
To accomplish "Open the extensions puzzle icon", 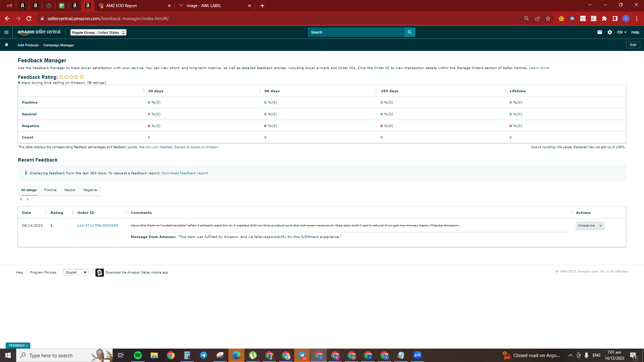I will (604, 18).
